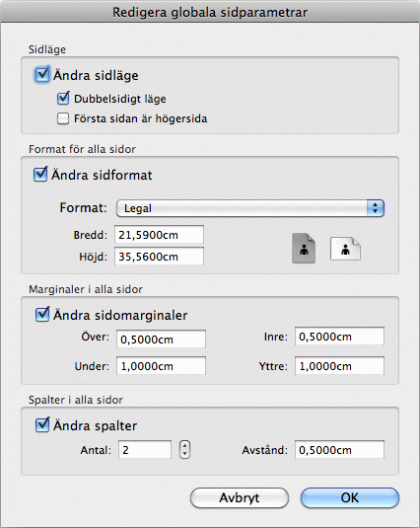The image size is (420, 528).
Task: Toggle Dubbelsidigt läge checkbox
Action: (x=63, y=99)
